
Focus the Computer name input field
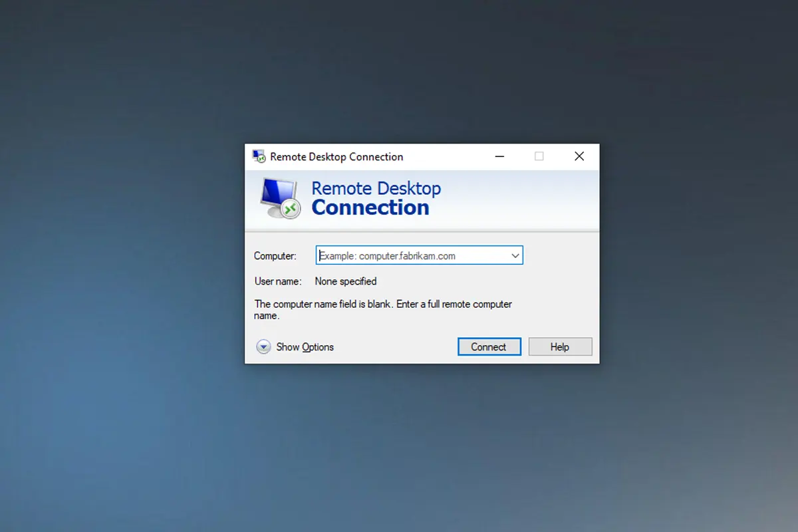coord(419,255)
